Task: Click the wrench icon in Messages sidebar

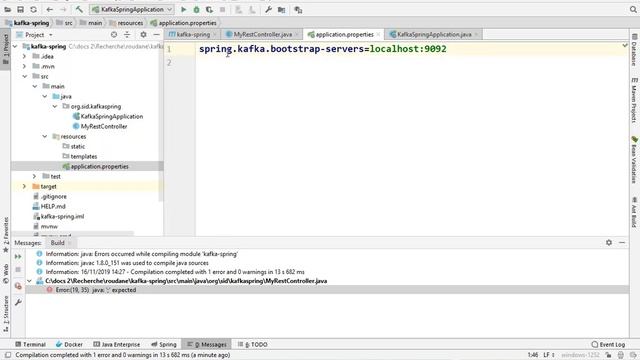Action: point(18,302)
